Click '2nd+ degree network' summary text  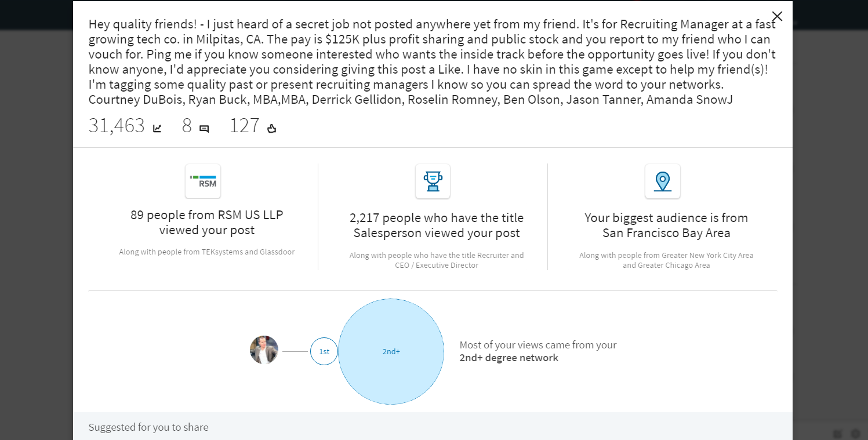(x=509, y=358)
